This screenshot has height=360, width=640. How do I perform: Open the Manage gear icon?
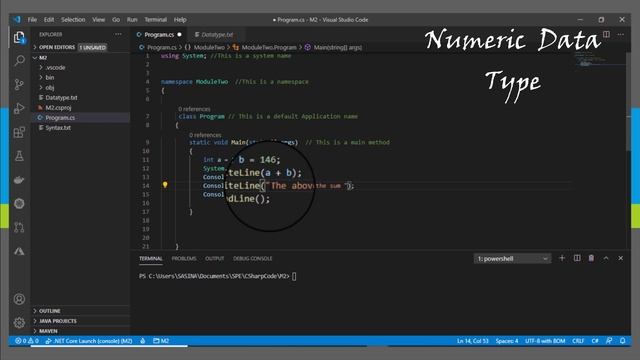[19, 323]
